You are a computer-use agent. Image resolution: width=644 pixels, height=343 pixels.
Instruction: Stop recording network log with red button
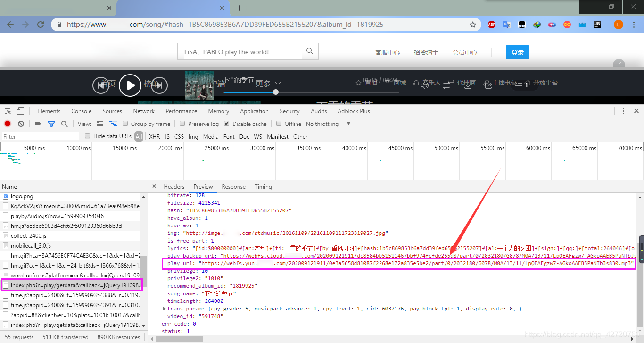tap(8, 124)
